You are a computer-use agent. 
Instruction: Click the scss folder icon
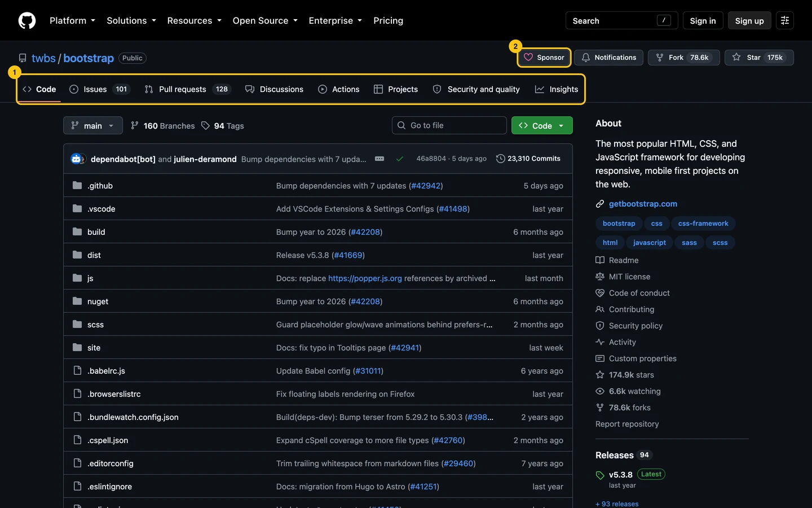(77, 325)
